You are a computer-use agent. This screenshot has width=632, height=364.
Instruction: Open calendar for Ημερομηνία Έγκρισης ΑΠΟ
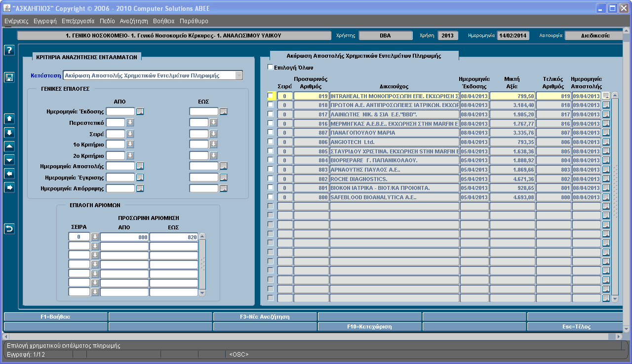pos(140,178)
